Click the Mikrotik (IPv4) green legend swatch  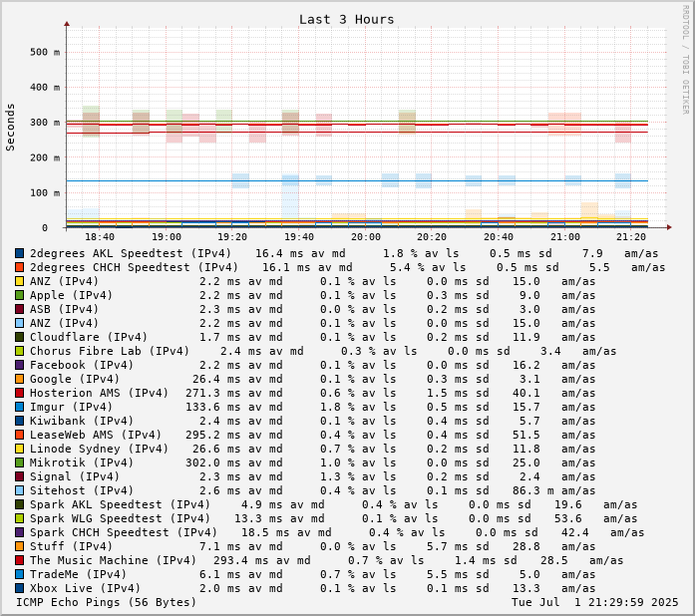19,462
